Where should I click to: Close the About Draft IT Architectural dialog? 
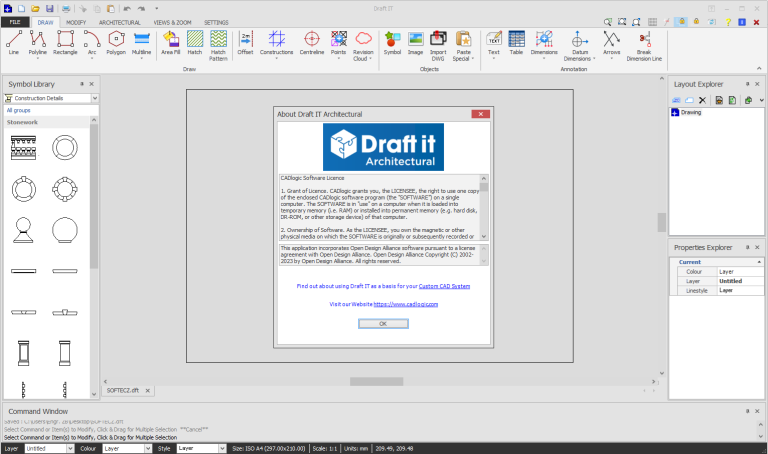(x=480, y=114)
